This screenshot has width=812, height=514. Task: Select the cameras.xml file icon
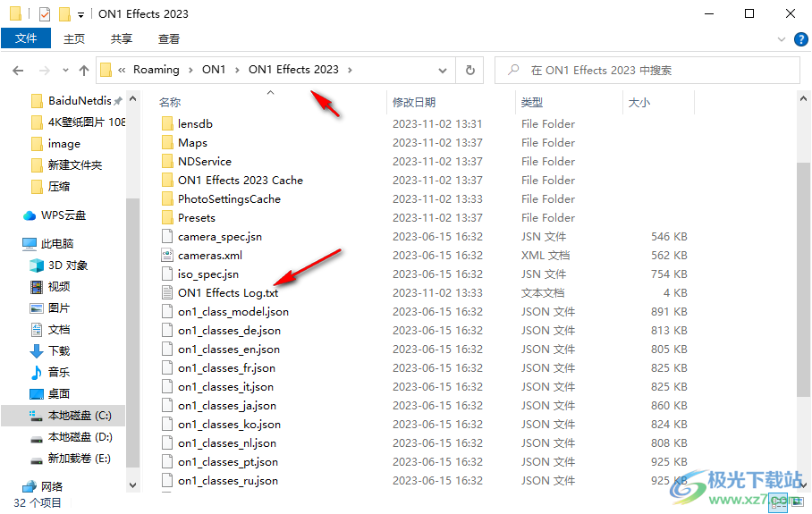(x=167, y=255)
